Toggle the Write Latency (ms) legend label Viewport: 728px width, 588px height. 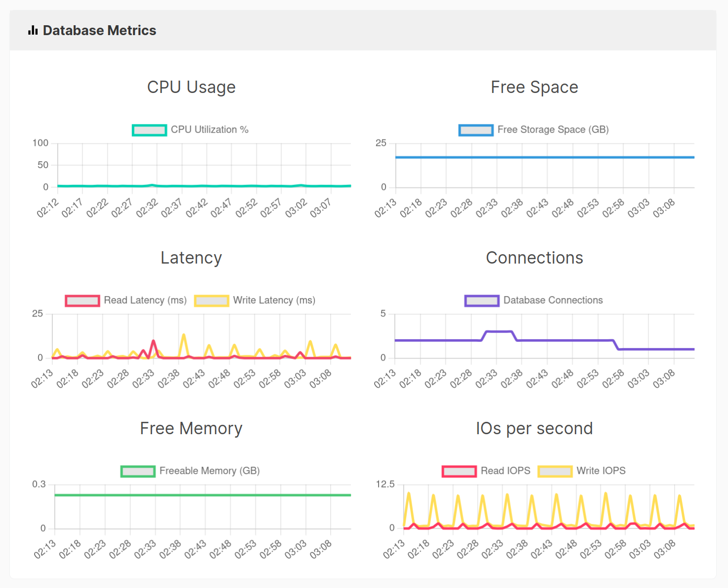[x=274, y=300]
